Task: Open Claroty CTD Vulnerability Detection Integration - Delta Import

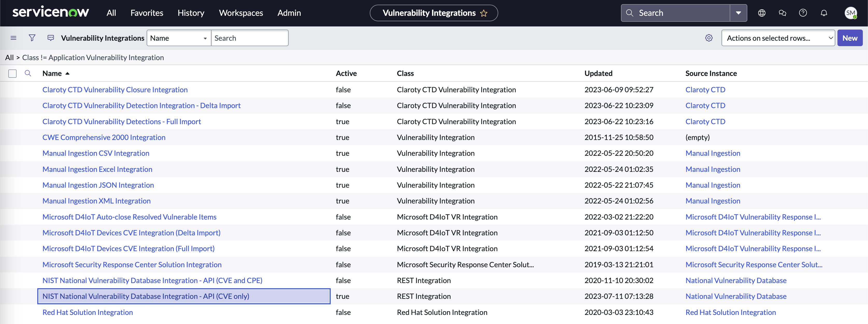Action: click(x=142, y=105)
